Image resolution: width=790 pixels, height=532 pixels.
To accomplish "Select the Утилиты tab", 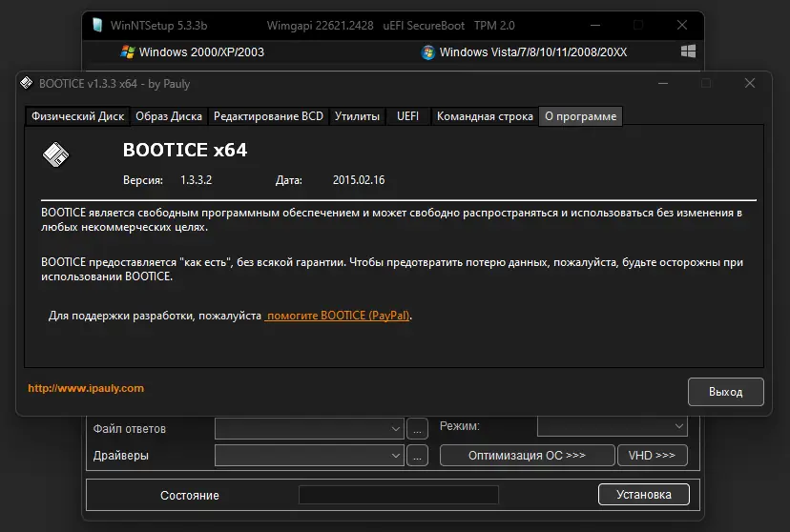I will [x=357, y=116].
